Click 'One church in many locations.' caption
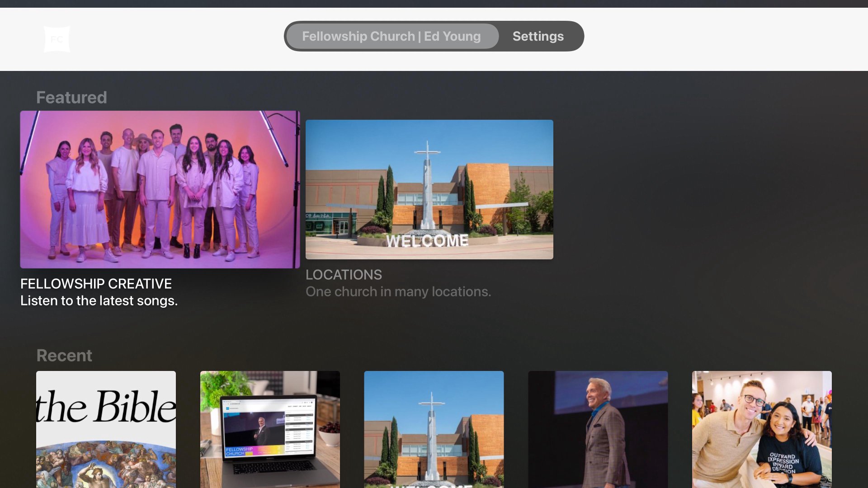This screenshot has width=868, height=488. tap(398, 292)
